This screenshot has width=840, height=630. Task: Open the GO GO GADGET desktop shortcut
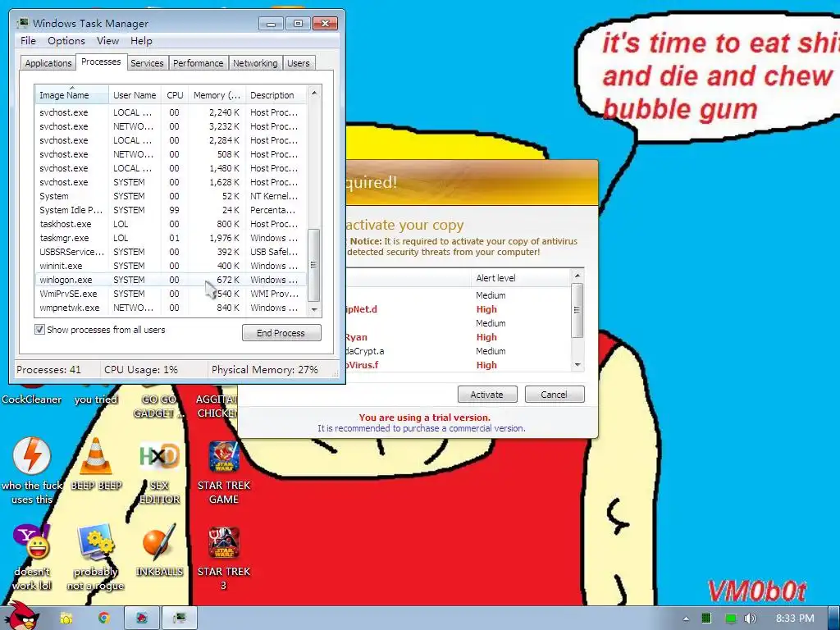point(158,405)
